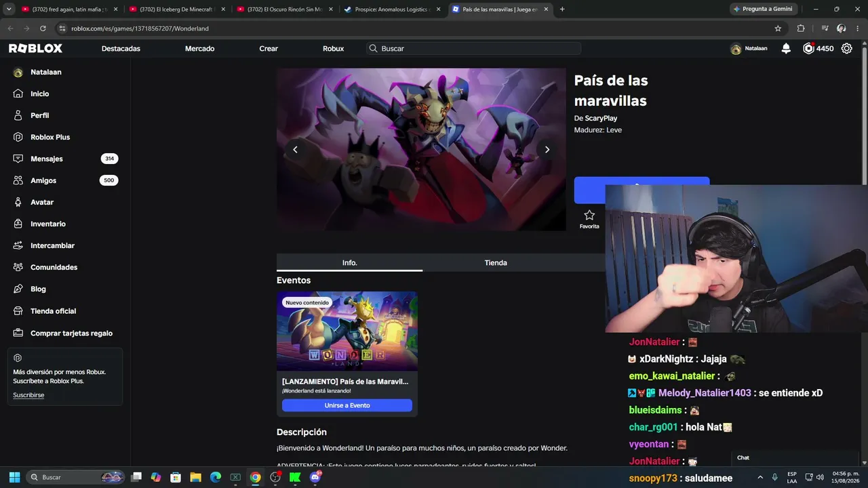Open the Wonderland event thumbnail
Image resolution: width=868 pixels, height=488 pixels.
tap(347, 331)
